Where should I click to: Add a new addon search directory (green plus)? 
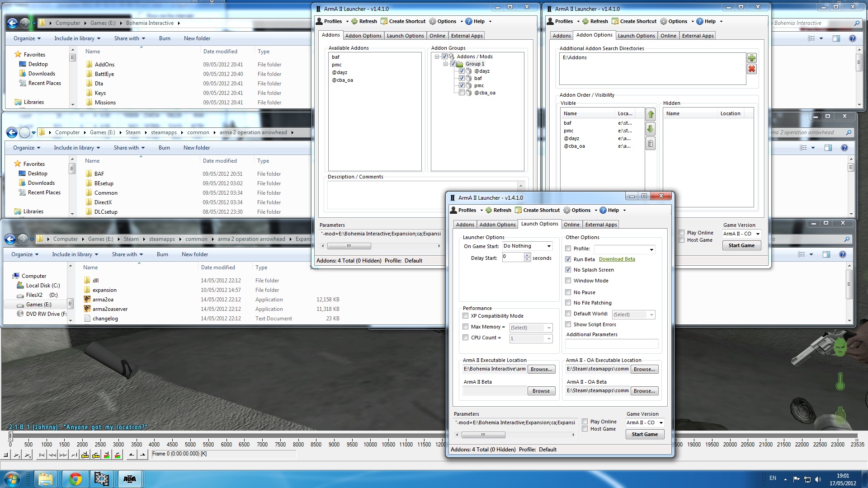tap(752, 58)
